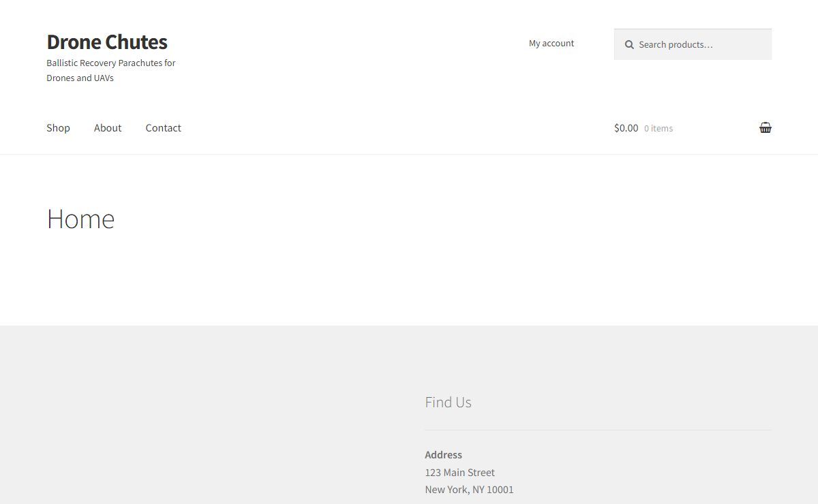
Task: Click the 0 items cart count
Action: (658, 128)
